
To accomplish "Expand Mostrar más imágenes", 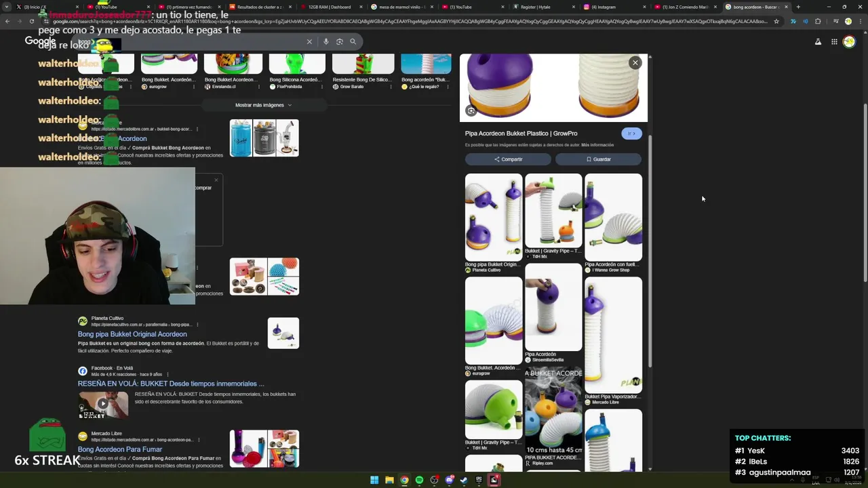I will tap(264, 105).
